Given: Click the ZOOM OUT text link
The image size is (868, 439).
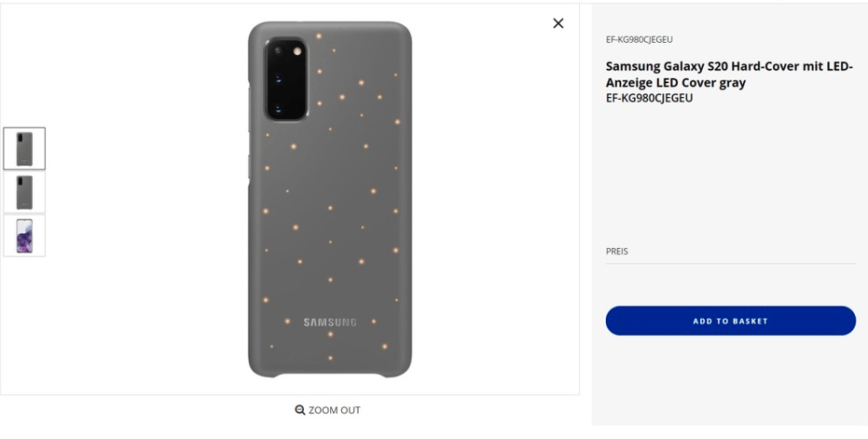Looking at the screenshot, I should pyautogui.click(x=335, y=410).
